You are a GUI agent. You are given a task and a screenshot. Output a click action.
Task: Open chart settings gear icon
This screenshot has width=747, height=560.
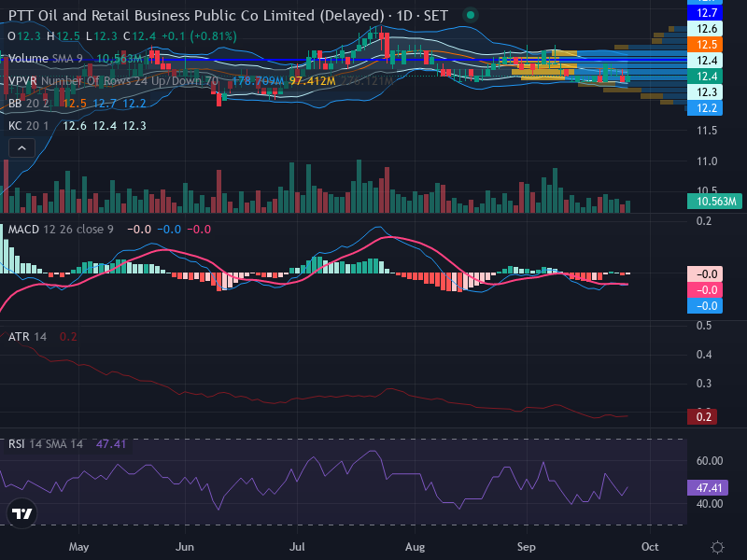717,547
